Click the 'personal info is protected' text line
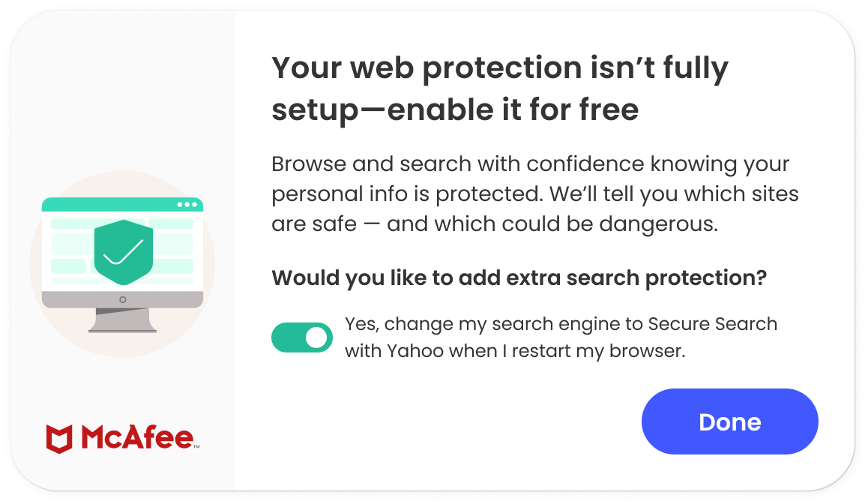Image resolution: width=868 pixels, height=504 pixels. click(534, 193)
